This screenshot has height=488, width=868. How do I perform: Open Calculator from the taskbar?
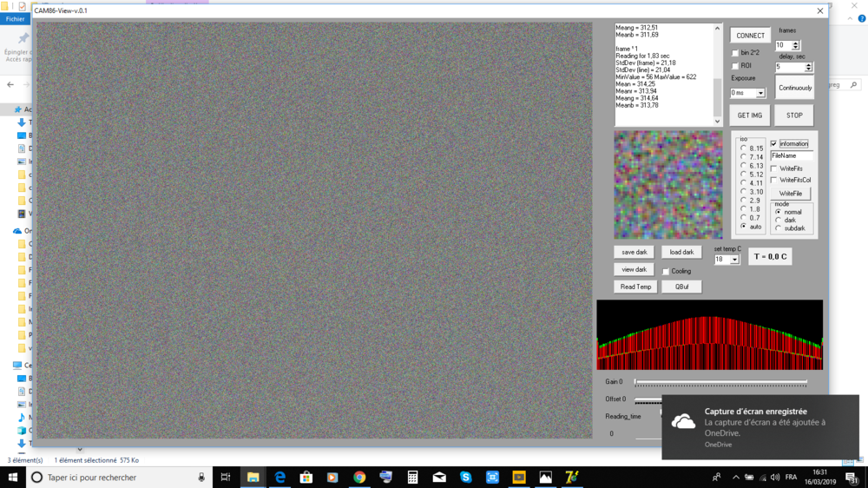tap(412, 477)
